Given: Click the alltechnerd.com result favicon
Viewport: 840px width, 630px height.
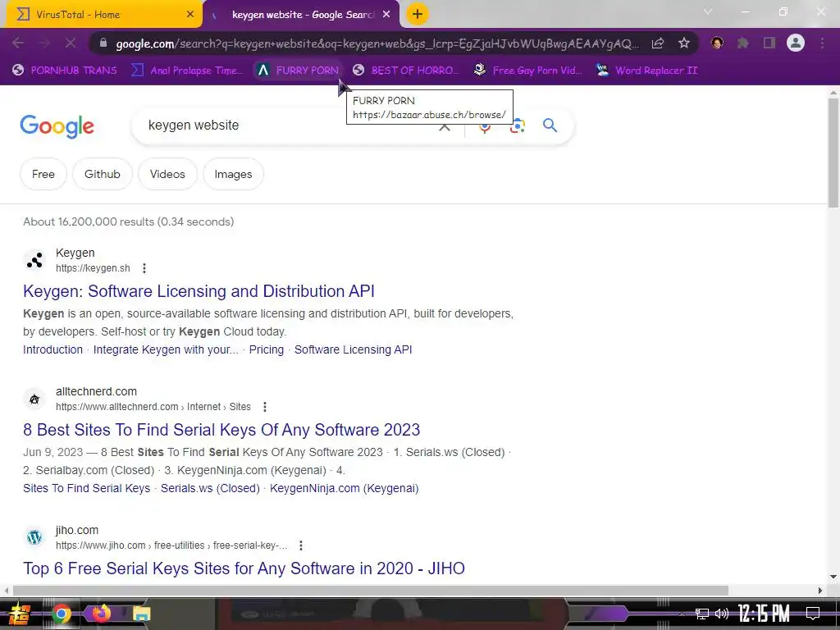Looking at the screenshot, I should click(34, 399).
